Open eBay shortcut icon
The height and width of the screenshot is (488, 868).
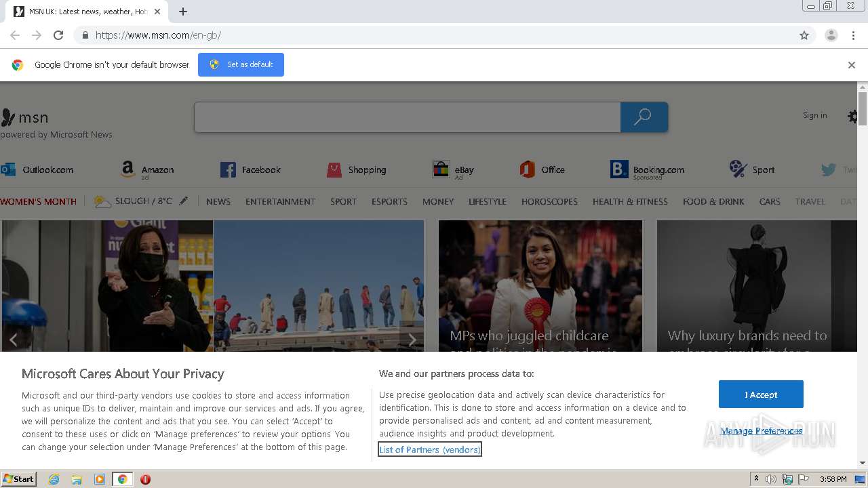pos(441,169)
